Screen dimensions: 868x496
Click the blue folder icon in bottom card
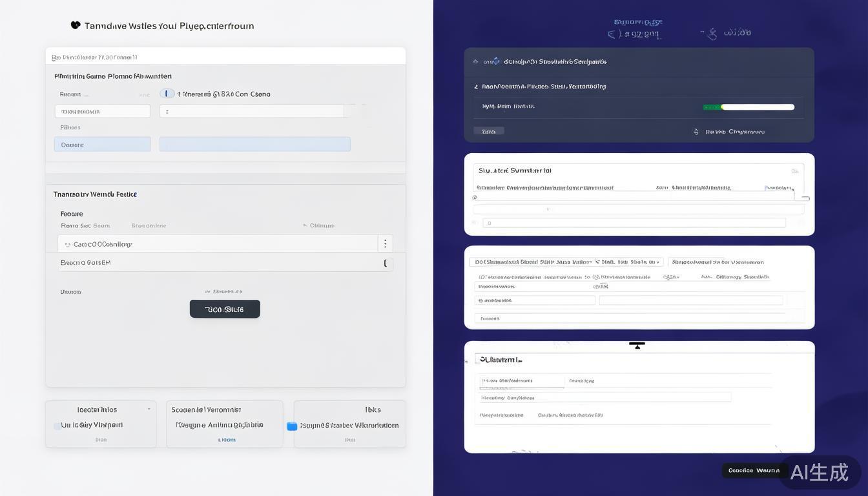tap(292, 426)
